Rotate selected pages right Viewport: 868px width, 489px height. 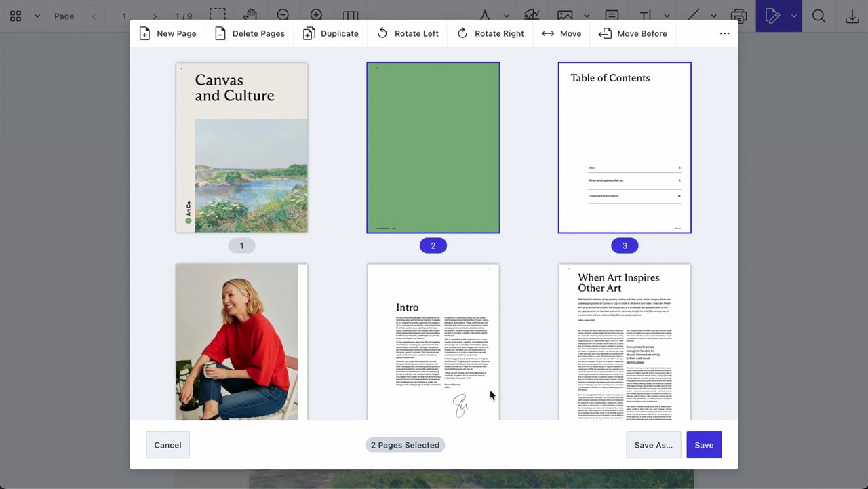pyautogui.click(x=490, y=33)
